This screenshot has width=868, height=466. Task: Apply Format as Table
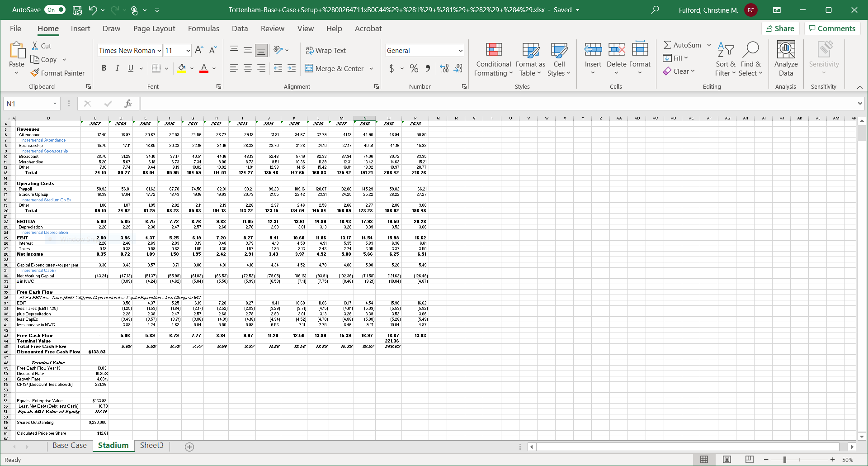530,59
